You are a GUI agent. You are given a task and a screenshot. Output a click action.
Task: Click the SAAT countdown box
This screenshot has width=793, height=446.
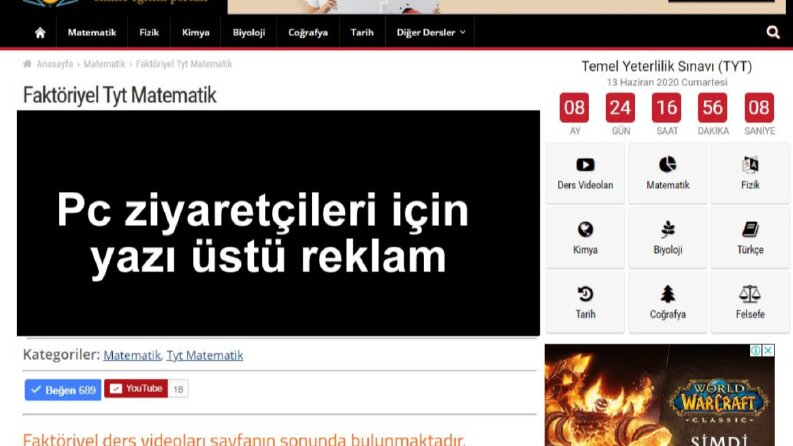[x=667, y=107]
